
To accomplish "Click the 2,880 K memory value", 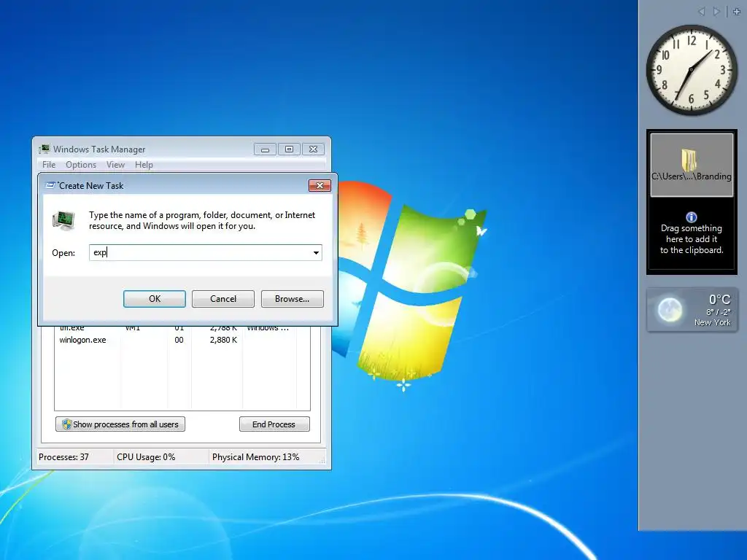I will pyautogui.click(x=223, y=340).
